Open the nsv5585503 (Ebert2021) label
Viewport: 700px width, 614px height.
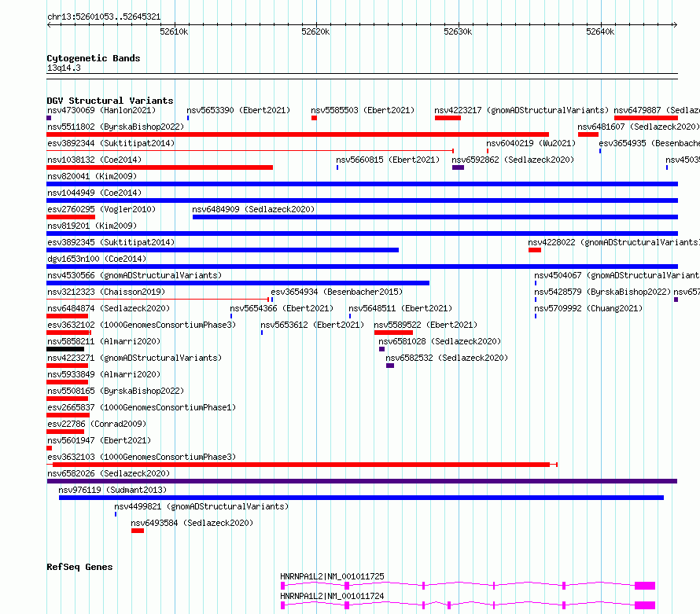tap(363, 110)
